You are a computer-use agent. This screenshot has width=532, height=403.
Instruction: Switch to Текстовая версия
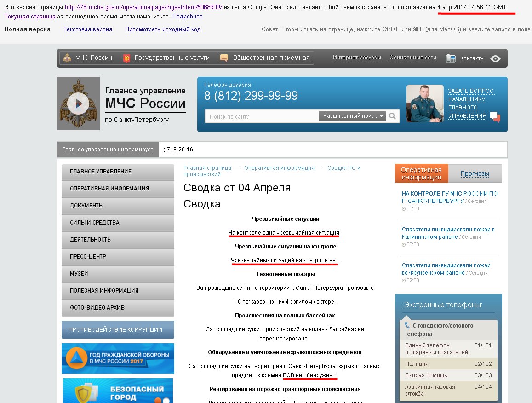tap(87, 29)
